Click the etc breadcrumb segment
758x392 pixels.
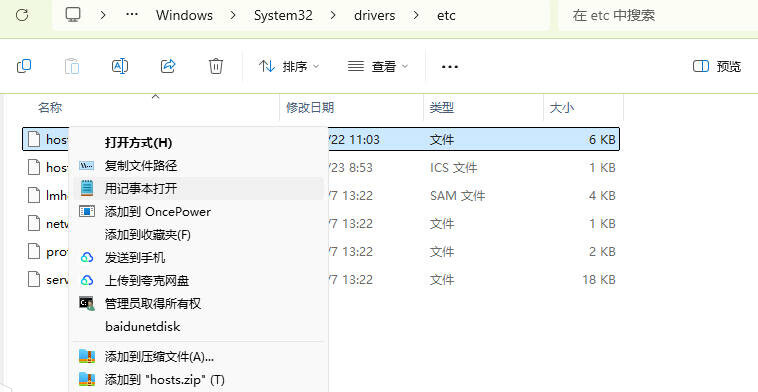(446, 15)
